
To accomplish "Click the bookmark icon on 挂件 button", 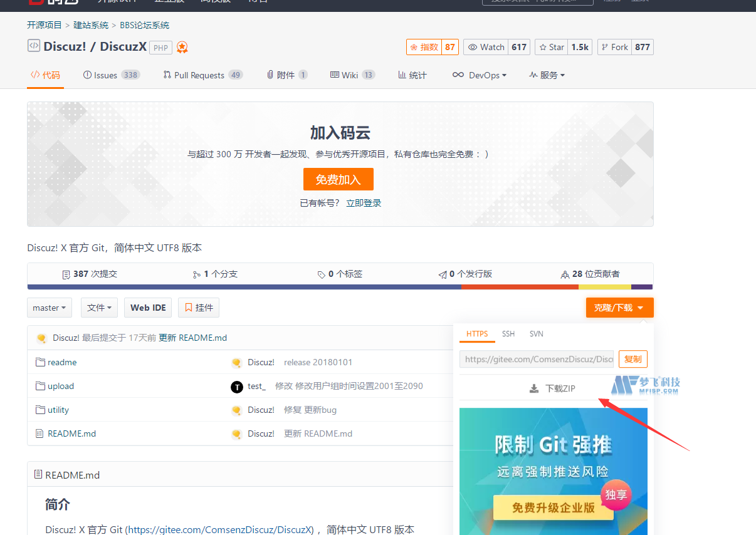I will coord(188,307).
